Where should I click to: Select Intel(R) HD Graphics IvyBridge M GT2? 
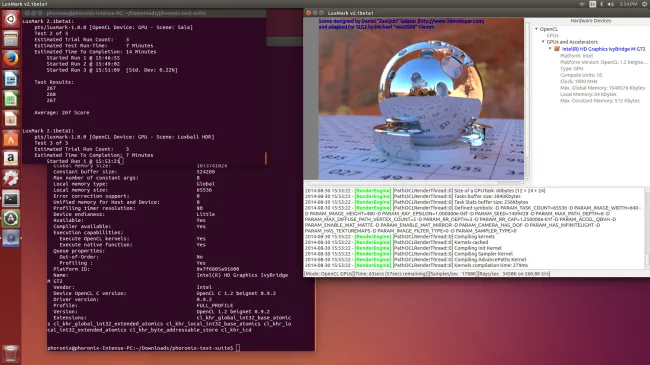[603, 49]
